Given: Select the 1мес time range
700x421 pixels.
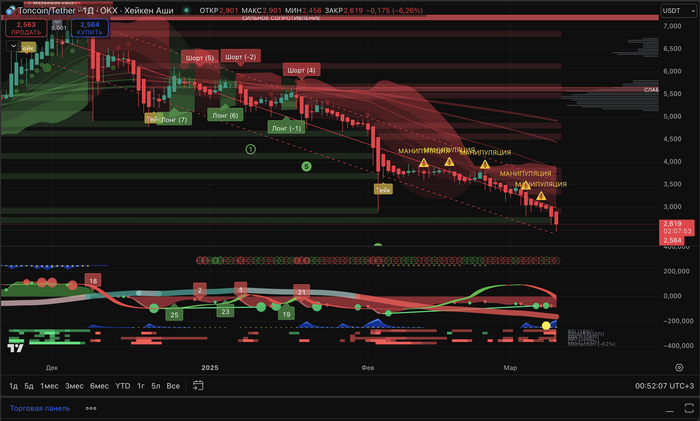Looking at the screenshot, I should coord(49,386).
